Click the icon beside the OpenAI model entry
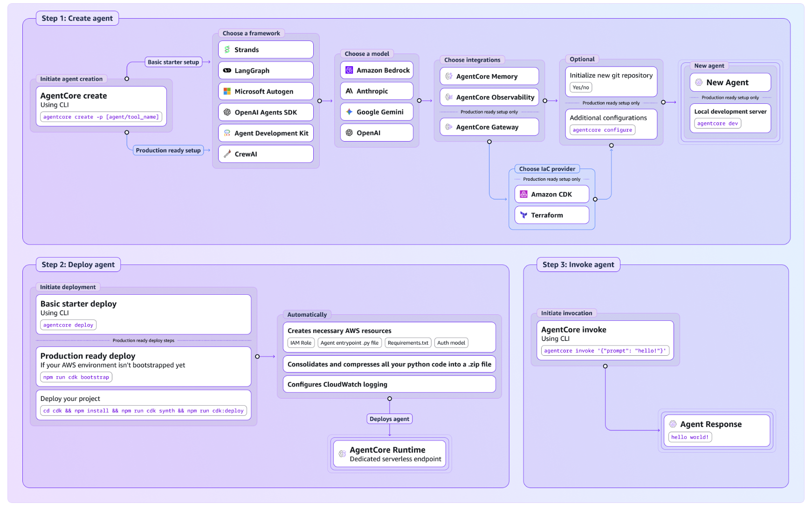812x509 pixels. (349, 133)
